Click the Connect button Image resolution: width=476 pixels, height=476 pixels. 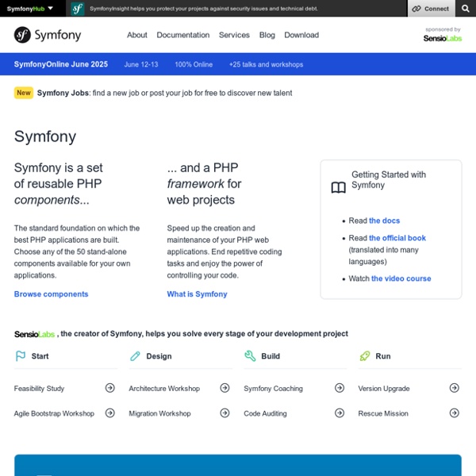pos(431,9)
